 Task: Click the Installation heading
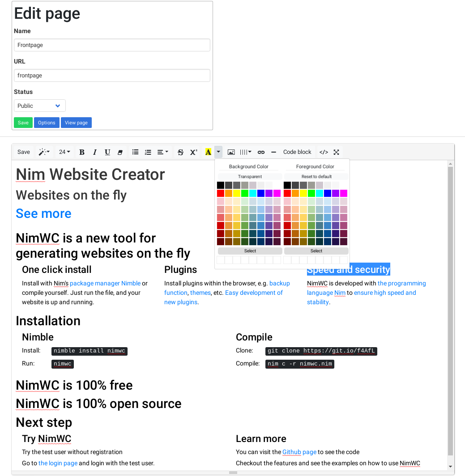[x=48, y=321]
